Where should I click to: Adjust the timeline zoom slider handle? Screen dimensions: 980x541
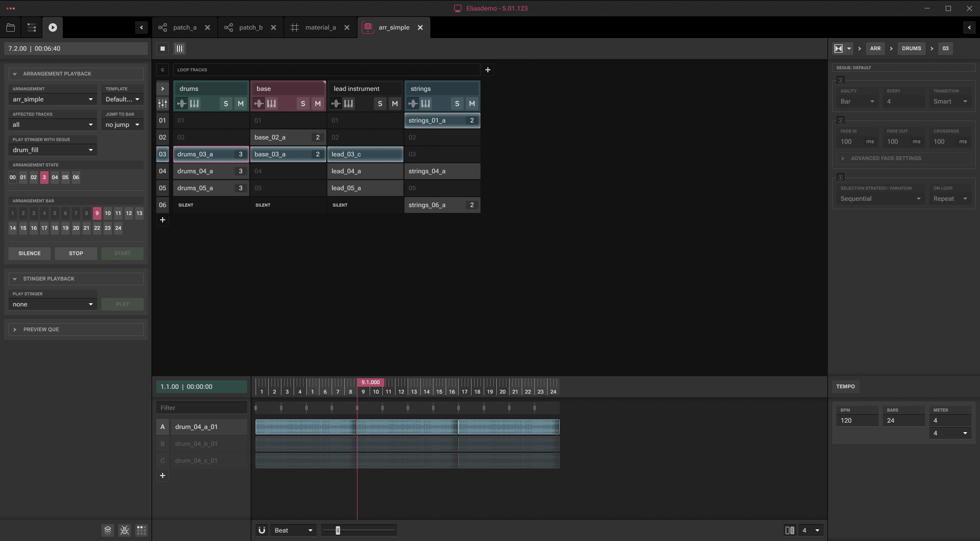[x=338, y=530]
